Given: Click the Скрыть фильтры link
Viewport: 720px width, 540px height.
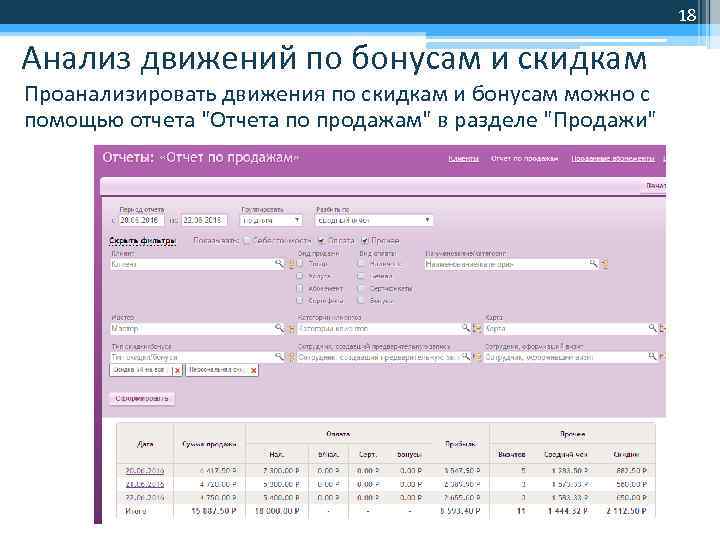Looking at the screenshot, I should tap(142, 241).
